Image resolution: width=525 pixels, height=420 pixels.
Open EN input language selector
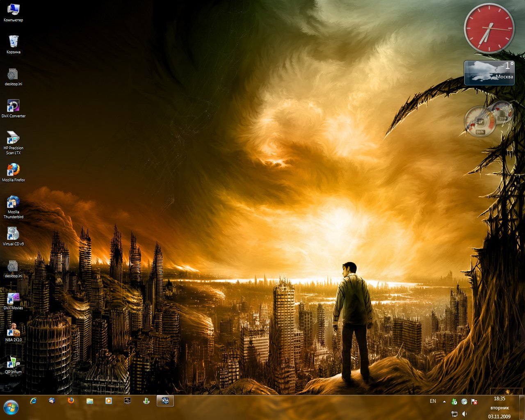tap(433, 401)
